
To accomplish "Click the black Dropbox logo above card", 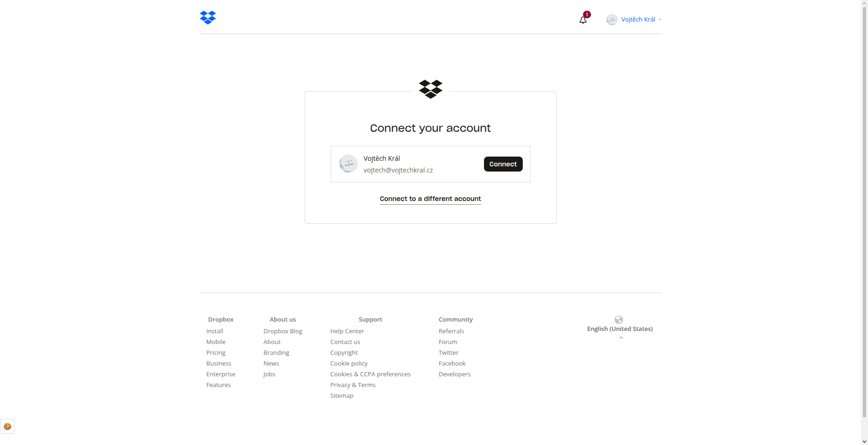I will pos(431,89).
